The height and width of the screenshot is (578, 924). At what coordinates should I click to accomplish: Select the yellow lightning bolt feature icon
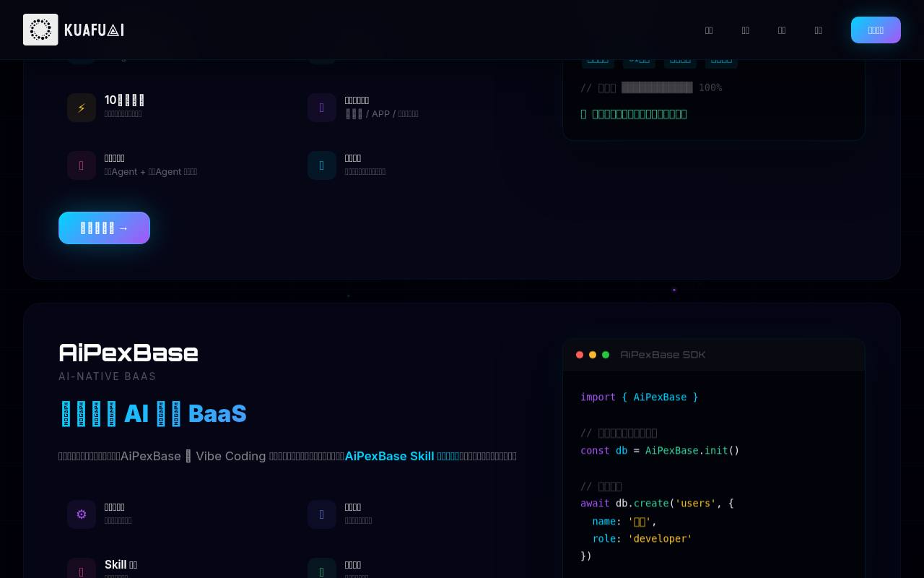click(82, 108)
